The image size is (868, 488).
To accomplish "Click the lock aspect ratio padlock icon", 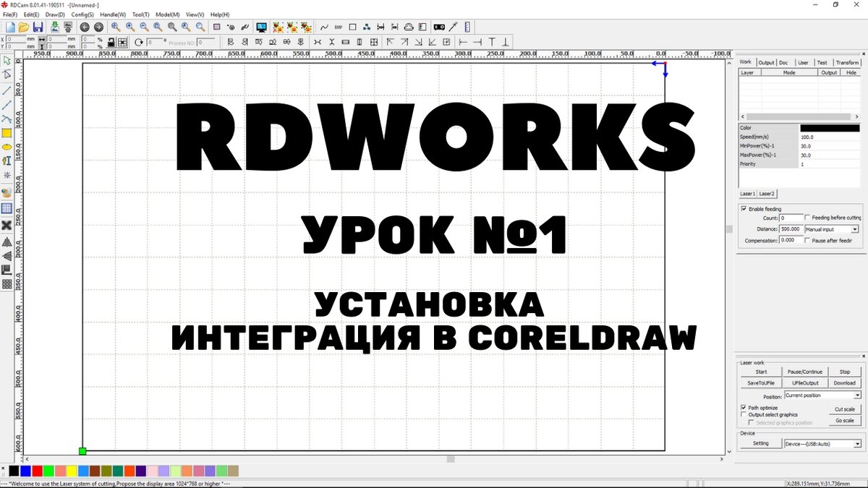I will [x=111, y=43].
